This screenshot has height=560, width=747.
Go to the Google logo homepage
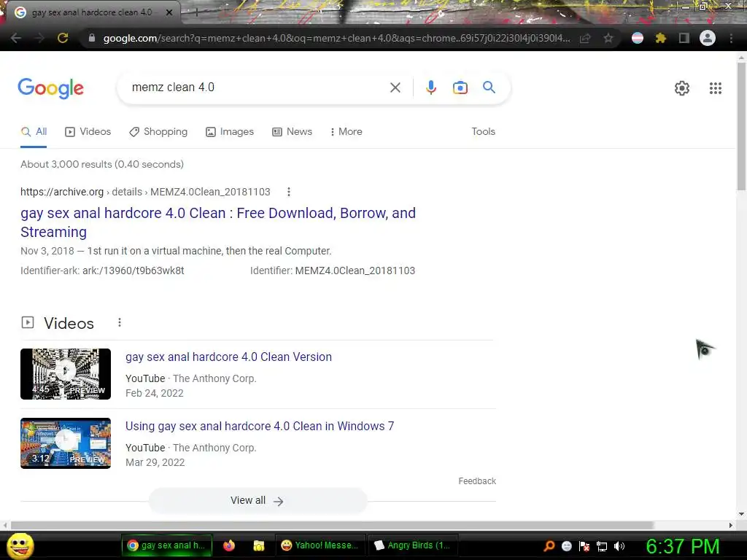[51, 88]
